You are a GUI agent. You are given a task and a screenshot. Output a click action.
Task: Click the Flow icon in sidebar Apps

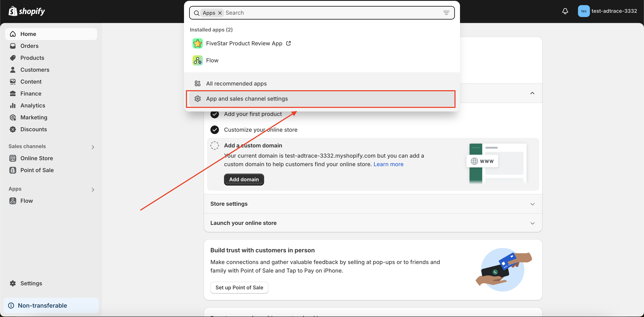[13, 201]
